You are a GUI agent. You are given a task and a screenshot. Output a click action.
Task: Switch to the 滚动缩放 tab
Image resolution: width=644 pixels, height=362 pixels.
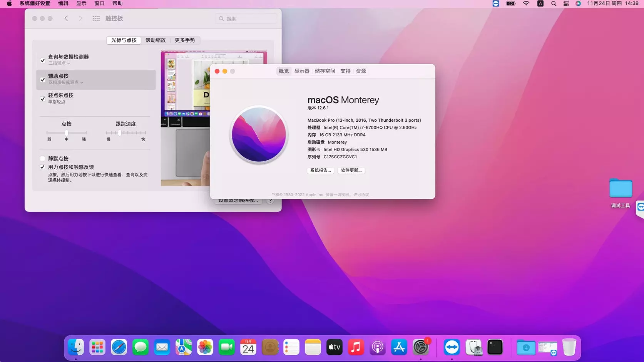[x=156, y=40]
